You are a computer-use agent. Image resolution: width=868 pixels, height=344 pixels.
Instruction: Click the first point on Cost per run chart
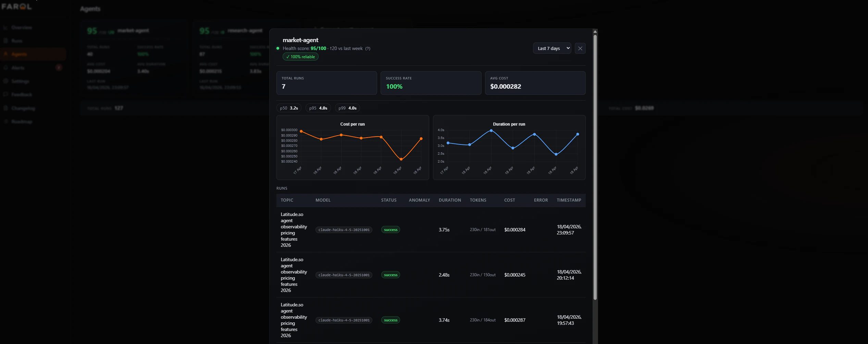click(301, 131)
